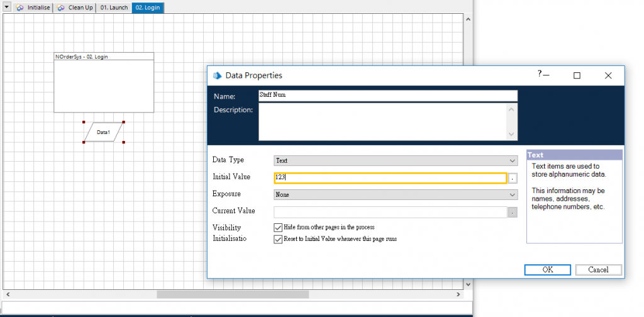Viewport: 644px width, 317px height.
Task: Select the Data1 data item stage
Action: pos(104,132)
